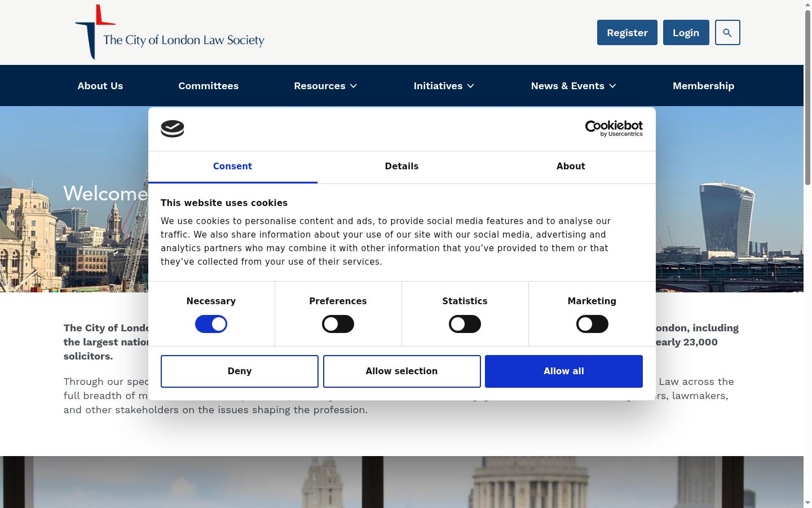This screenshot has height=508, width=812.
Task: Open the About Us page
Action: pyautogui.click(x=100, y=86)
